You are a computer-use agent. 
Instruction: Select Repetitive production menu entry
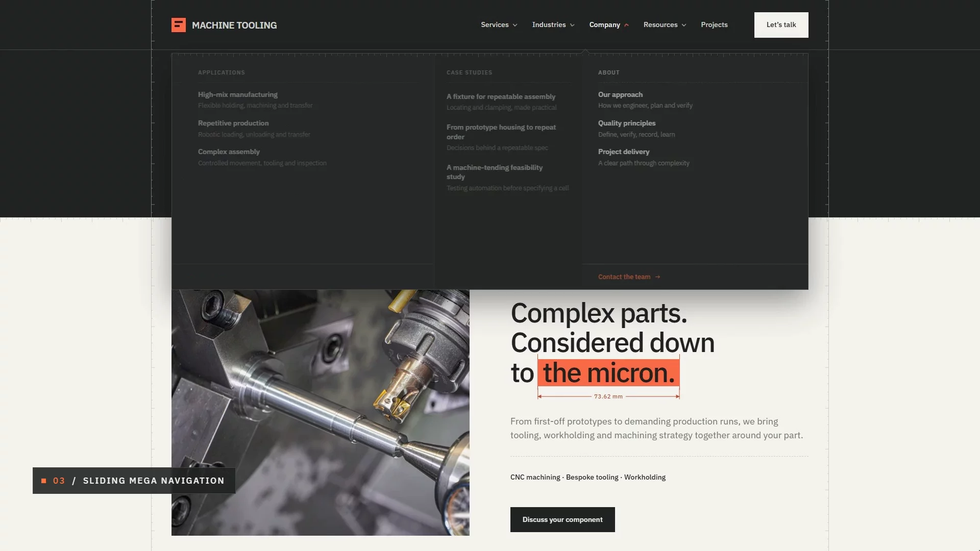[x=254, y=129]
